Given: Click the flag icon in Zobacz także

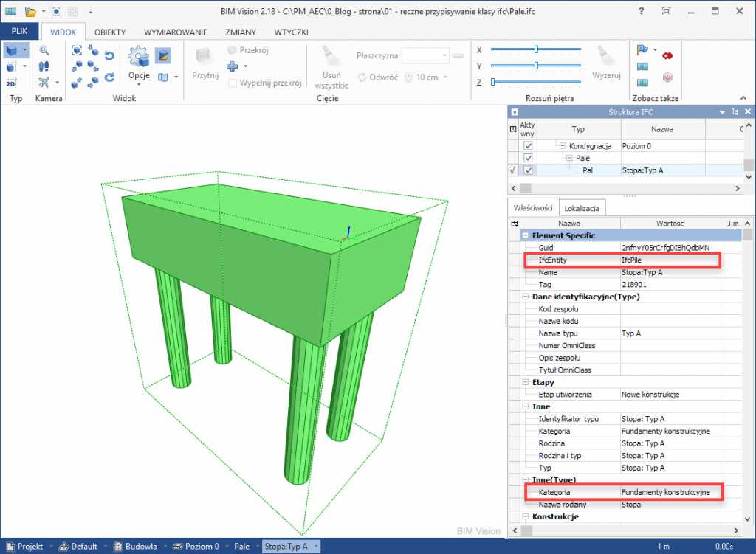Looking at the screenshot, I should [x=642, y=50].
